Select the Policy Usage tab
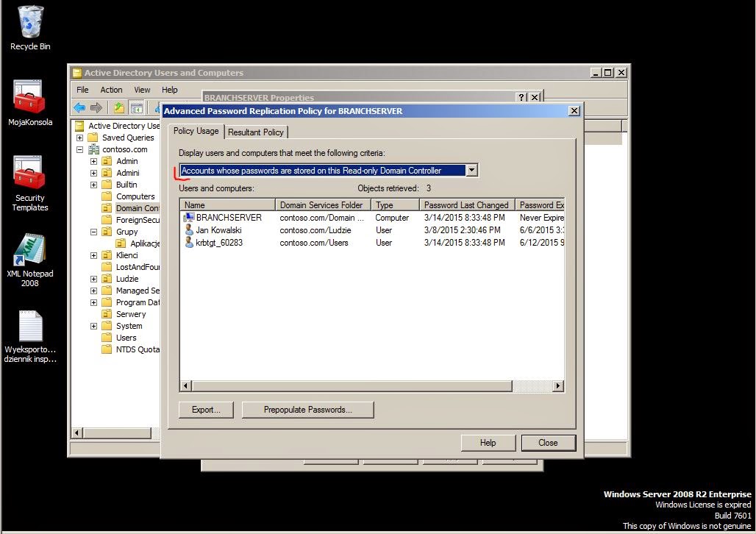Screen dimensions: 756x534 click(x=196, y=131)
